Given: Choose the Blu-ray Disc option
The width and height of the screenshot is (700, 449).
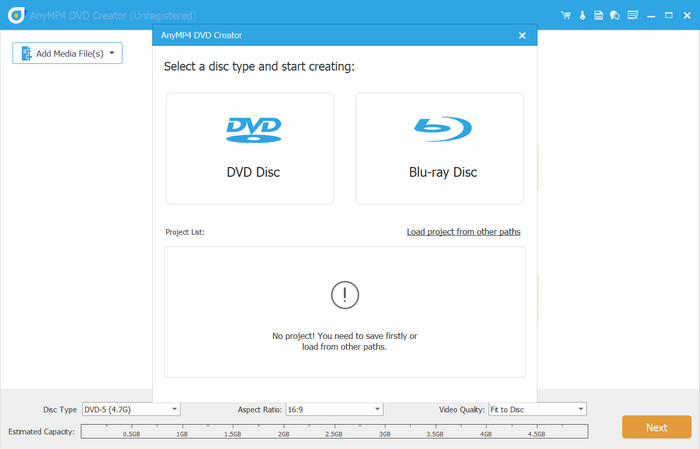Looking at the screenshot, I should (439, 149).
